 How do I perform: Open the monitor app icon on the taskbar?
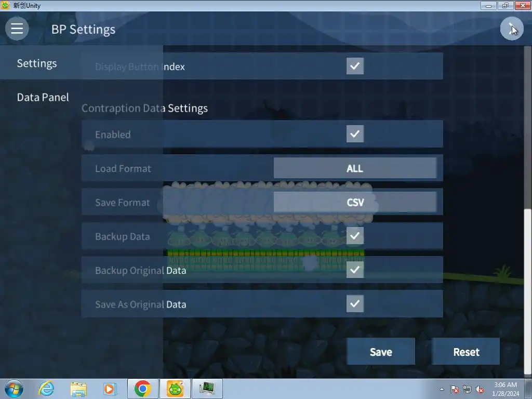[207, 389]
